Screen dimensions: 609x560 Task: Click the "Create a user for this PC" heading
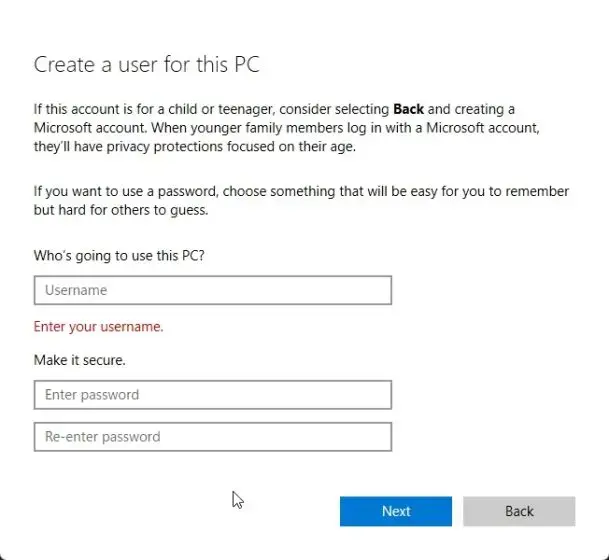pyautogui.click(x=147, y=65)
